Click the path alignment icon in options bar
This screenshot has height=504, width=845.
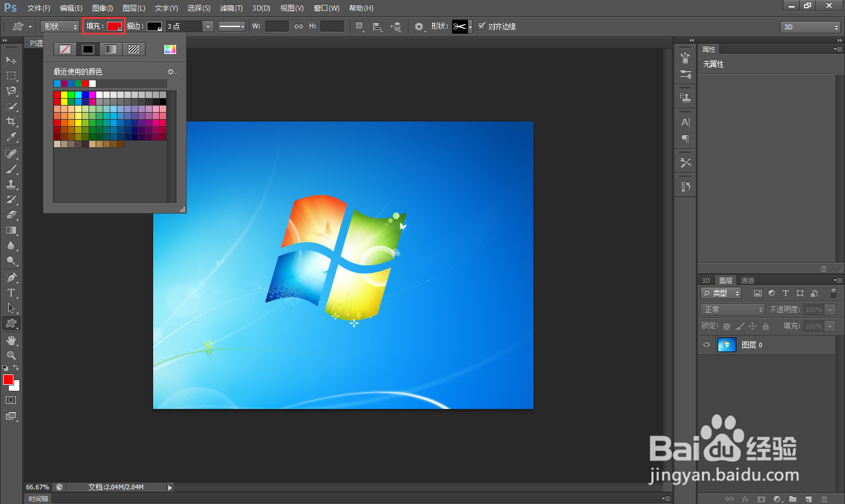(377, 26)
